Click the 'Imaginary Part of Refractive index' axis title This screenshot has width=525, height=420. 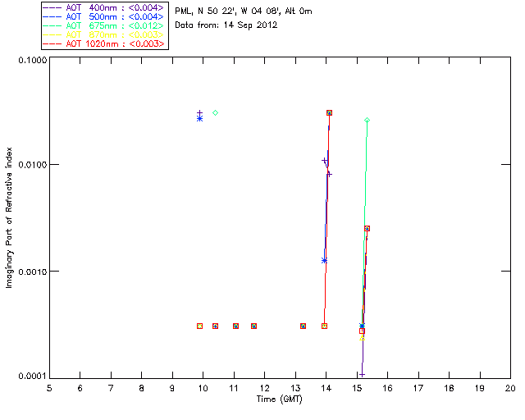[9, 217]
